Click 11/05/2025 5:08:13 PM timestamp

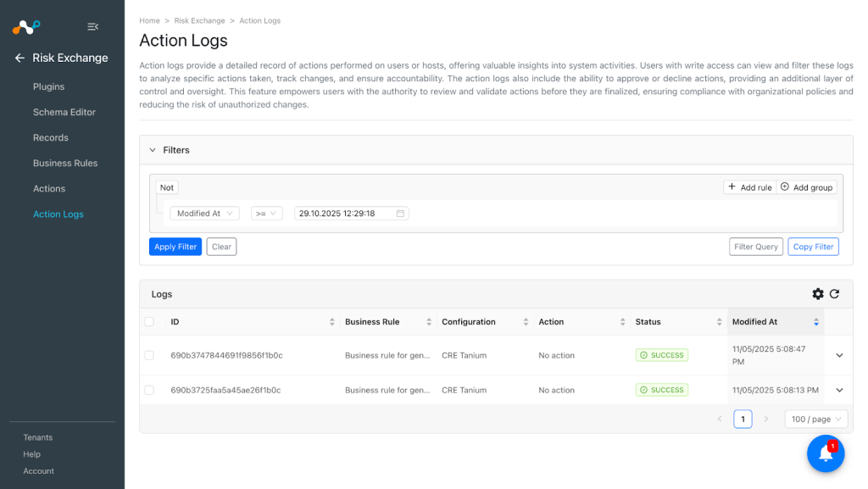[x=776, y=390]
